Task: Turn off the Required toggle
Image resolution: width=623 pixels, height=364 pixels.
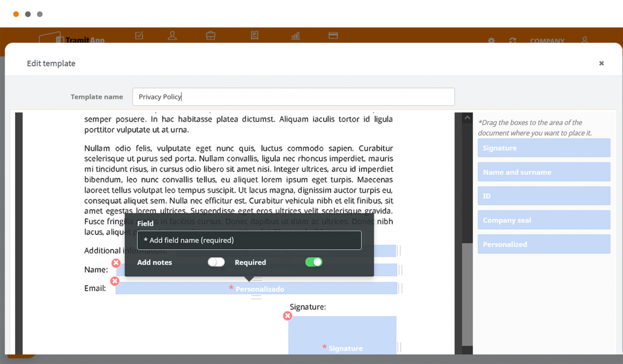Action: click(313, 262)
